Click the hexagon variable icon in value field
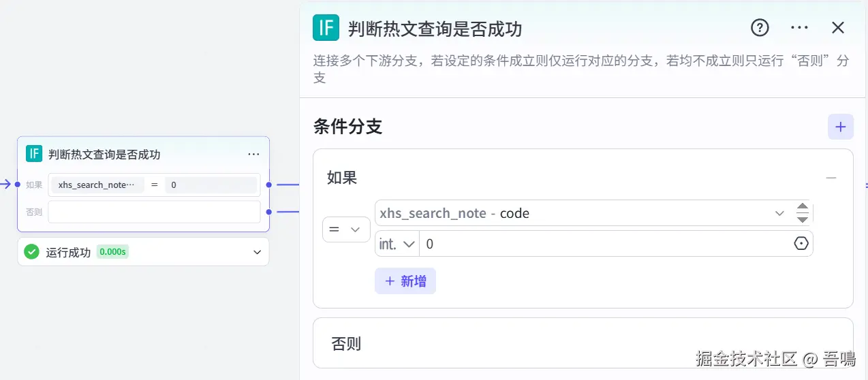 (801, 244)
